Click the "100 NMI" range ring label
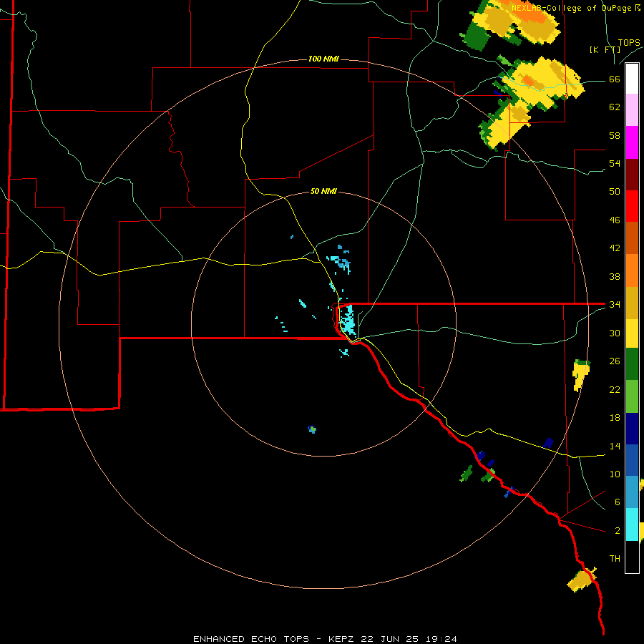The height and width of the screenshot is (644, 644). 323,59
